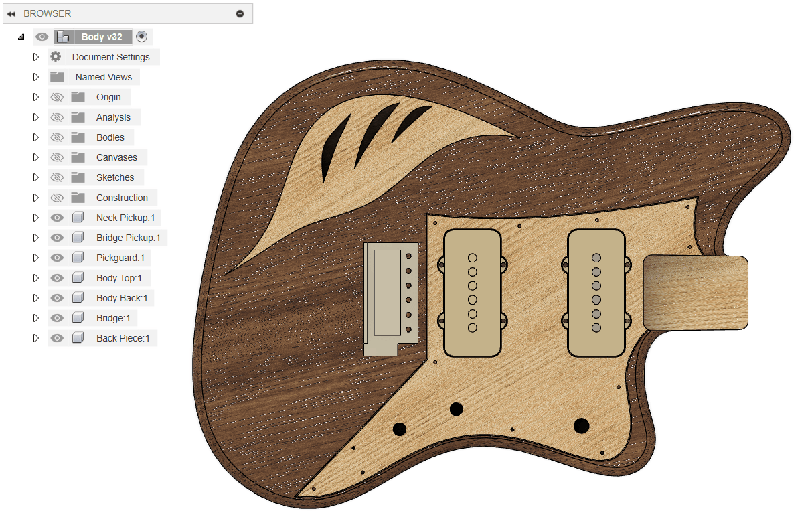Screen dimensions: 812x531
Task: Click the Canvases folder label
Action: coord(116,157)
